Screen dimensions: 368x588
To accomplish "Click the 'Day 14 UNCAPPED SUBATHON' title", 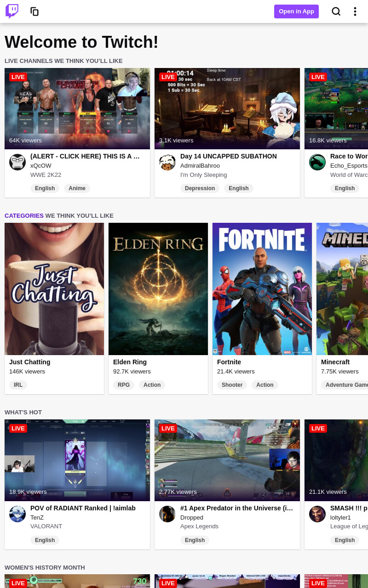I will [x=229, y=156].
